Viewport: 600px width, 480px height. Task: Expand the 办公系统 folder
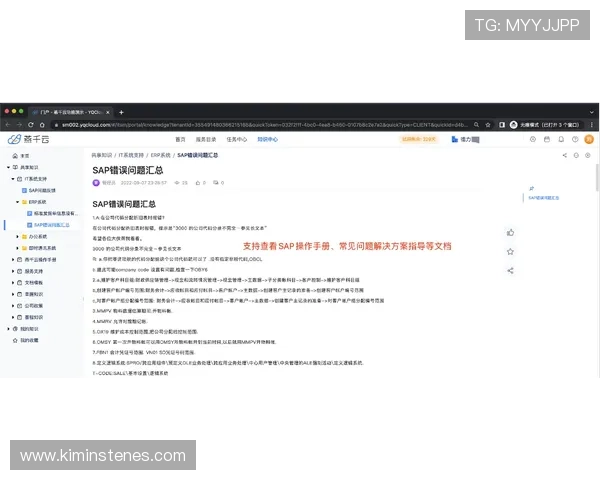[x=18, y=237]
